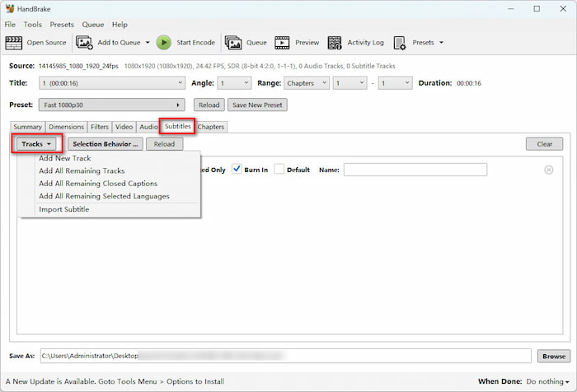Viewport: 577px width, 392px height.
Task: Click the subtitle Name input field
Action: point(415,170)
